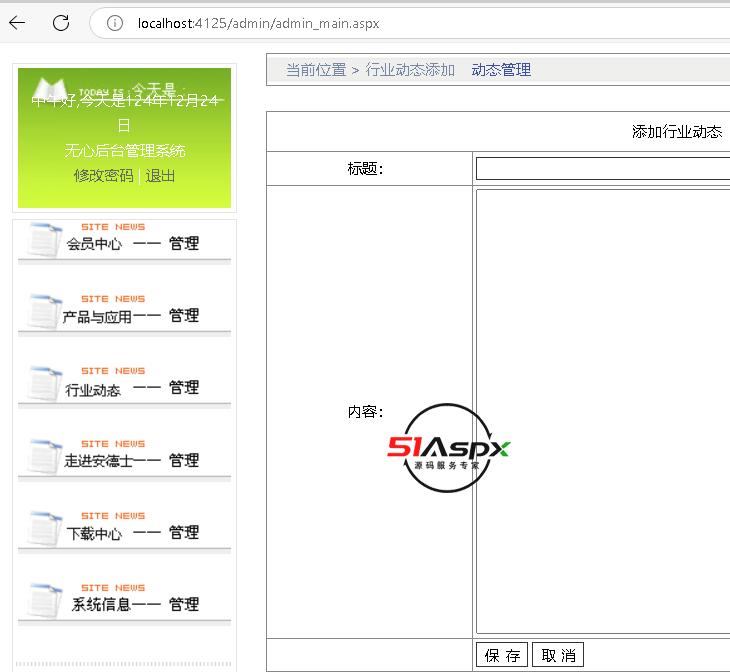Open 产品与应用 management menu
730x672 pixels.
131,316
